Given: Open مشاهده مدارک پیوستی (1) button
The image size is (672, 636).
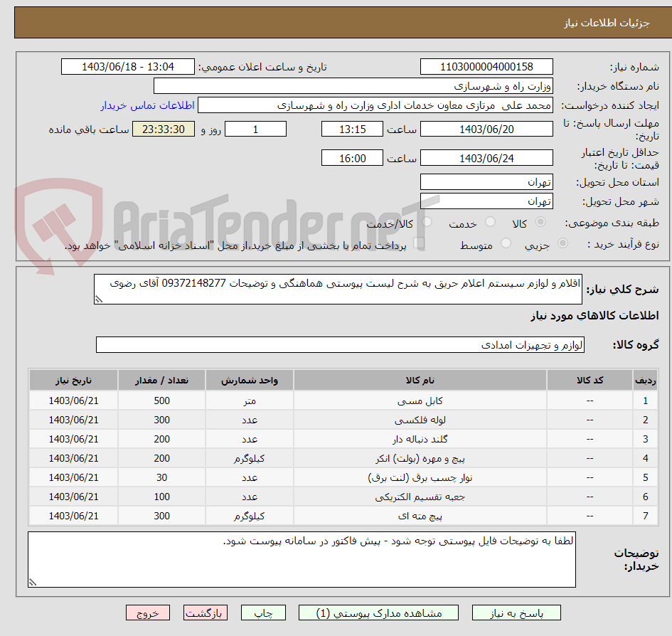Looking at the screenshot, I should (378, 613).
